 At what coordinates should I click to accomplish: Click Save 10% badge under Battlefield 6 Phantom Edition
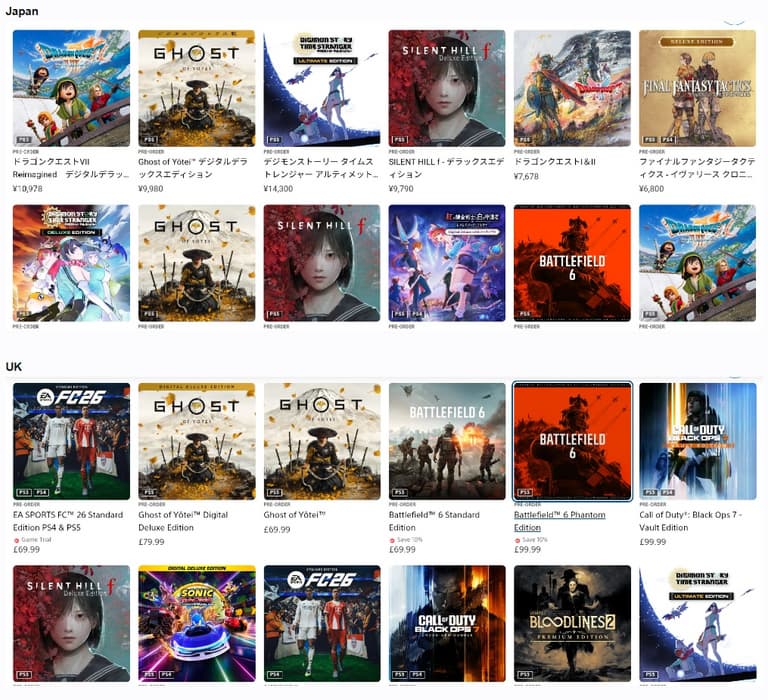[x=531, y=539]
